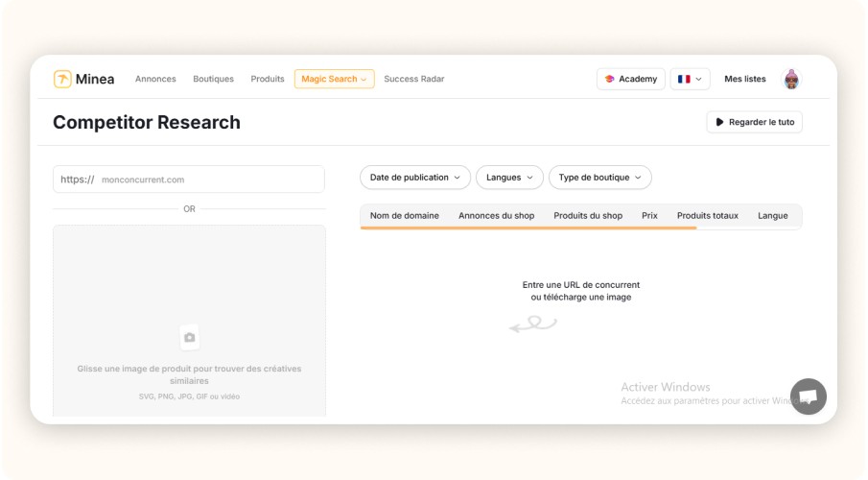The image size is (868, 480).
Task: Click the https:// prefix label
Action: 77,180
